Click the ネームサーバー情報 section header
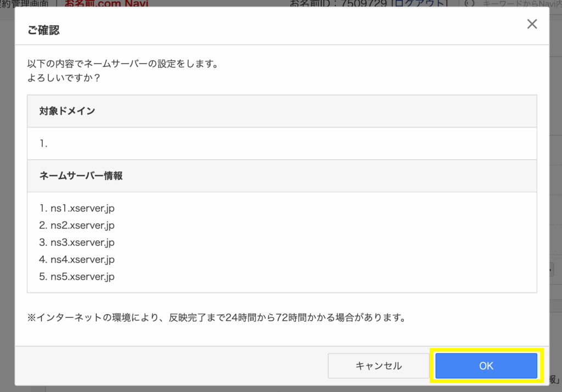The width and height of the screenshot is (562, 392). coord(81,176)
